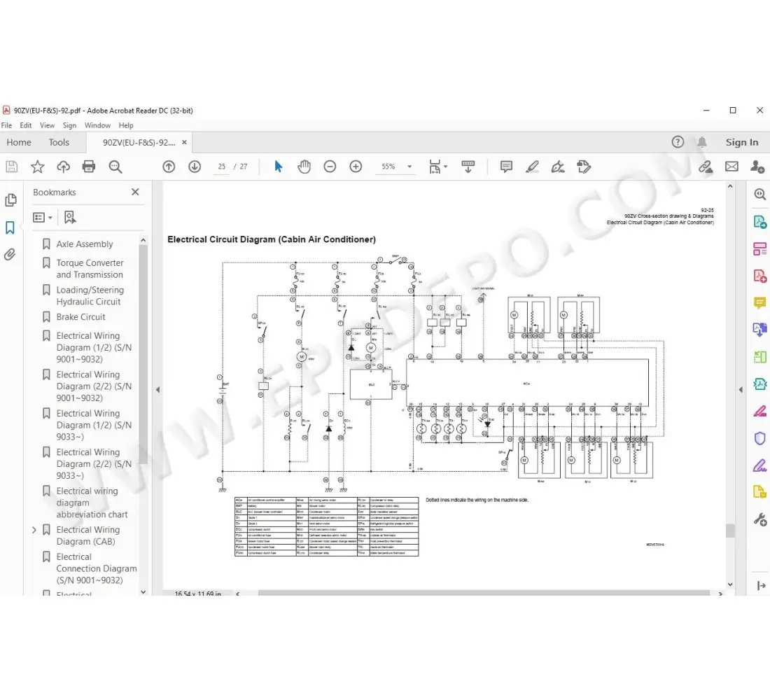Open the Protect tool
Viewport: 770px width, 700px height.
tap(759, 438)
